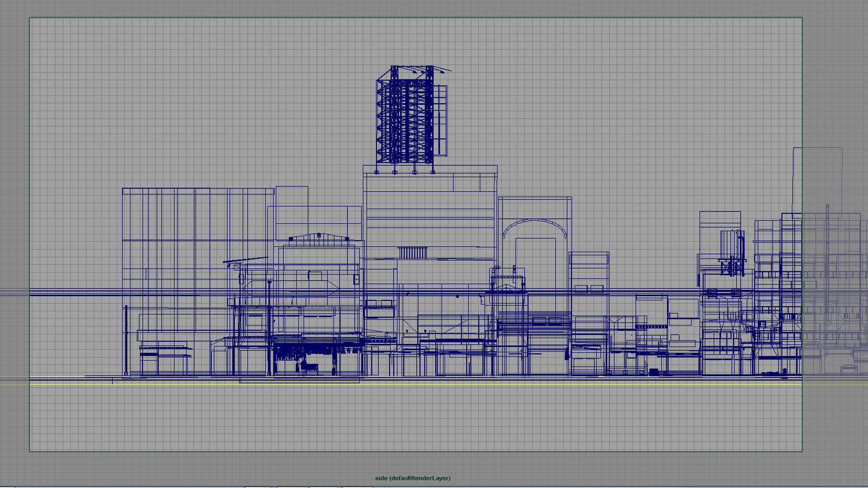Click the vertical slatted vent on central building
868x488 pixels.
[412, 253]
